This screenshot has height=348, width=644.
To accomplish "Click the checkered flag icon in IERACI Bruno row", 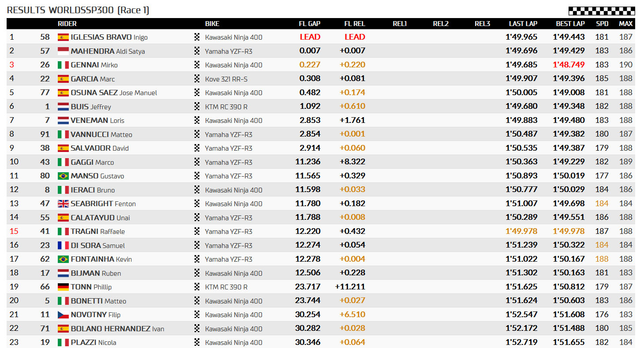I will [197, 190].
